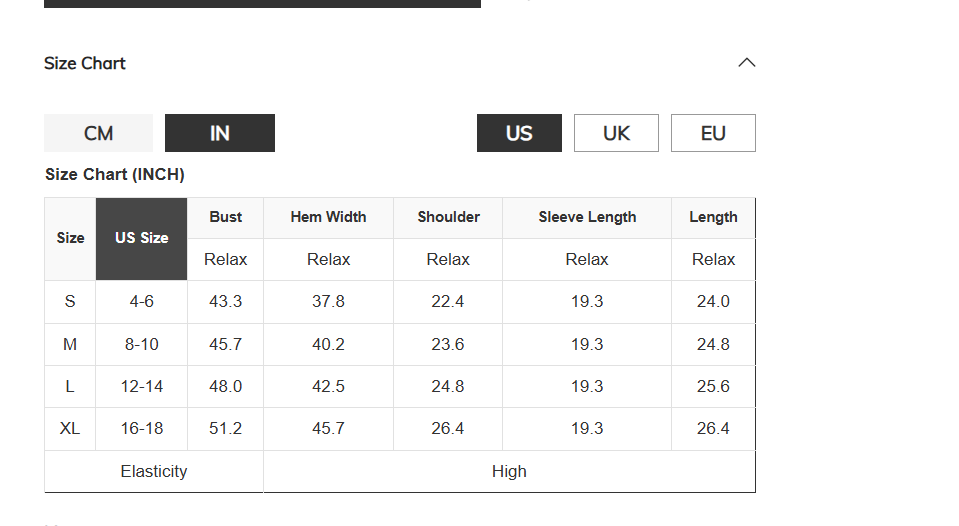Select the M size row label

[x=70, y=344]
